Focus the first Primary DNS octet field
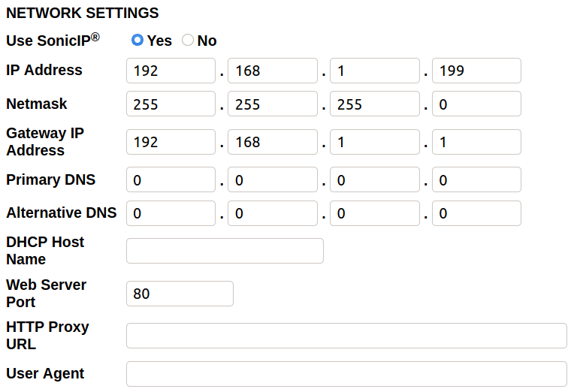The width and height of the screenshot is (574, 392). point(171,179)
